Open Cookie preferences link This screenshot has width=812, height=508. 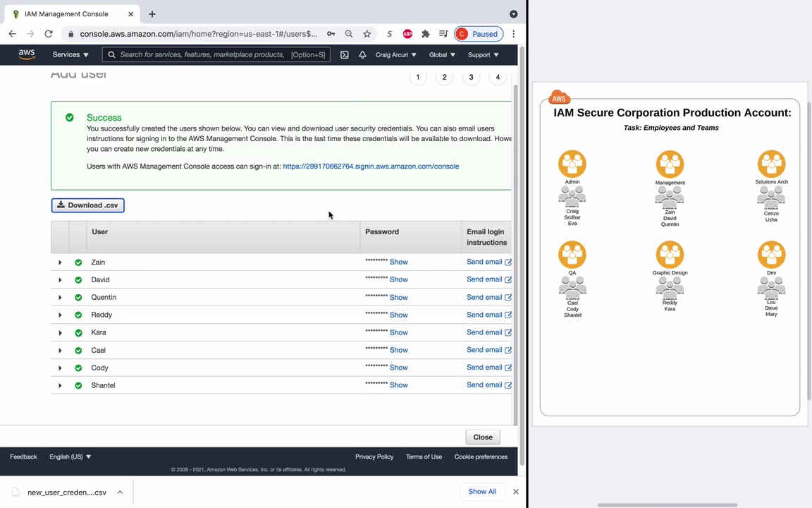tap(481, 456)
